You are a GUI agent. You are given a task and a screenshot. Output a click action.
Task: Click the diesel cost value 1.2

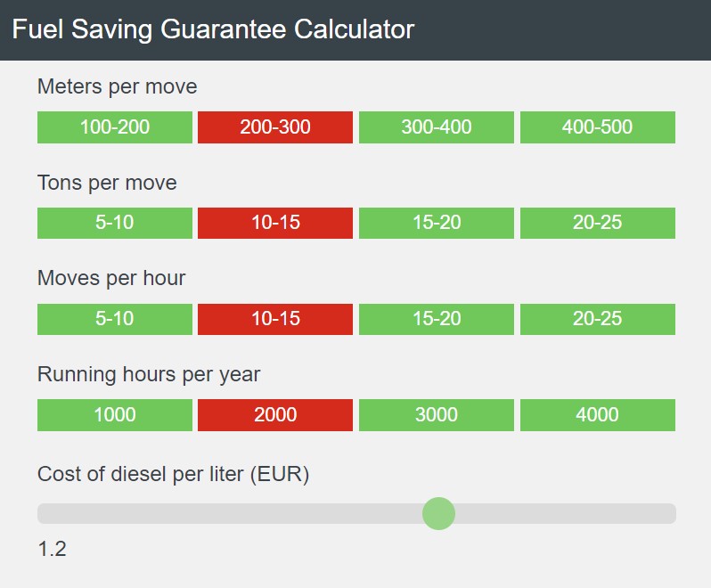click(x=52, y=549)
